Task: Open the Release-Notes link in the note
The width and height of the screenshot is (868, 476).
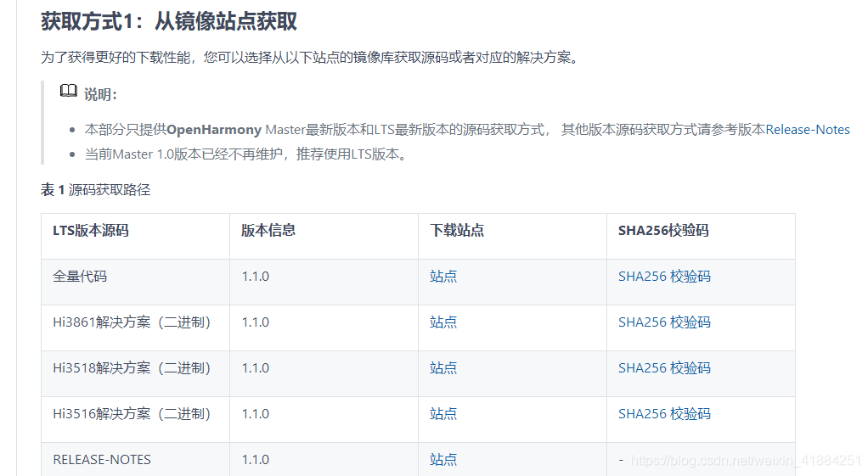Action: (x=808, y=129)
